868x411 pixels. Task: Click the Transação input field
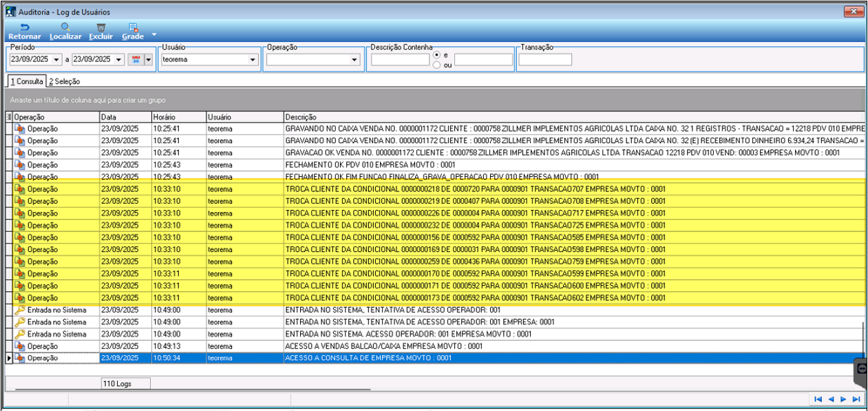point(545,60)
